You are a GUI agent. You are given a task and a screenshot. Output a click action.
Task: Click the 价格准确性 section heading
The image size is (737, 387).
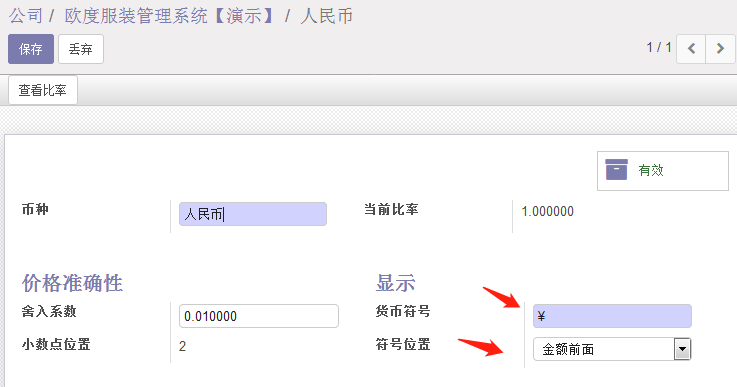[72, 283]
